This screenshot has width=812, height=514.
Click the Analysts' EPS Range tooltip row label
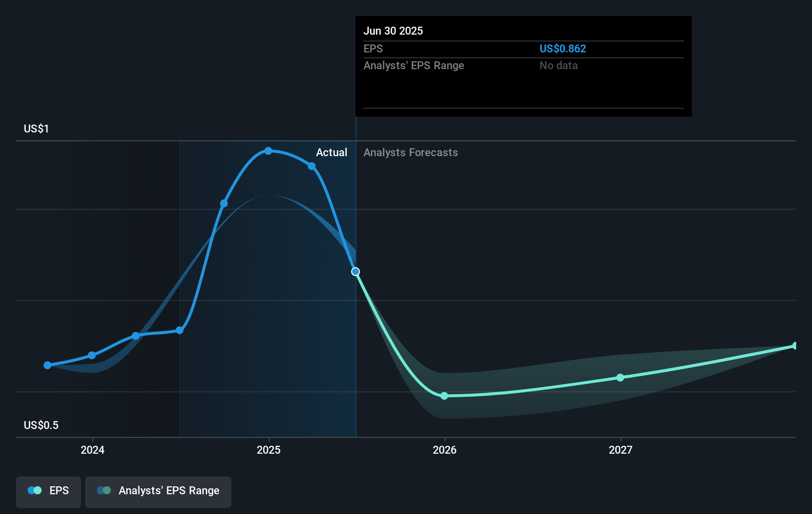[x=414, y=65]
